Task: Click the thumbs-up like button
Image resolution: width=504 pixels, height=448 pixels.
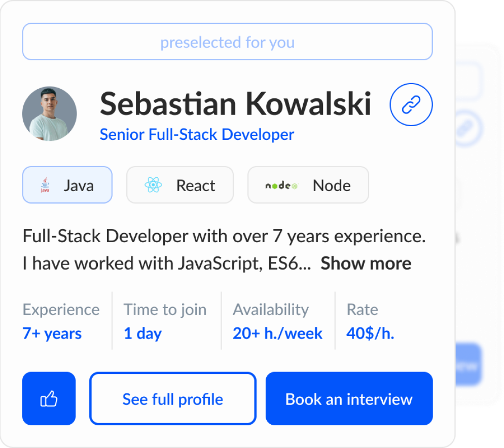Action: [49, 399]
